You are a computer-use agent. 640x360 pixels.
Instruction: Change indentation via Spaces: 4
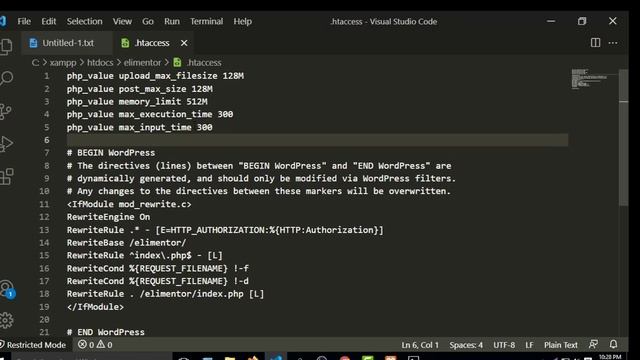[466, 345]
